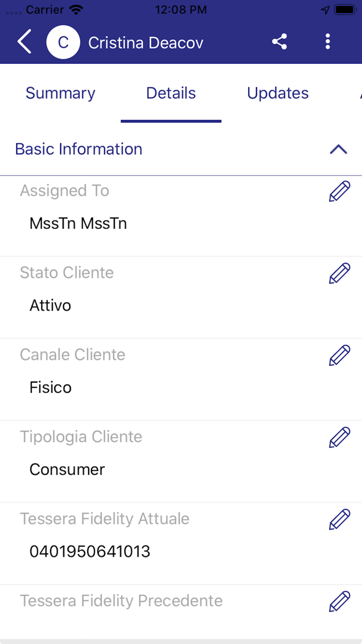The height and width of the screenshot is (644, 362).
Task: Tap the Consumer tipologia value
Action: pos(67,470)
